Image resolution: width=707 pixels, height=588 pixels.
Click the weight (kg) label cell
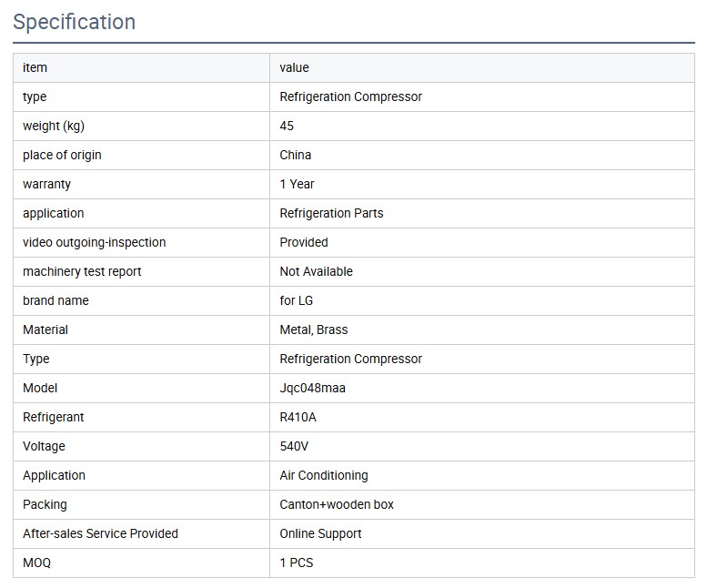point(54,126)
